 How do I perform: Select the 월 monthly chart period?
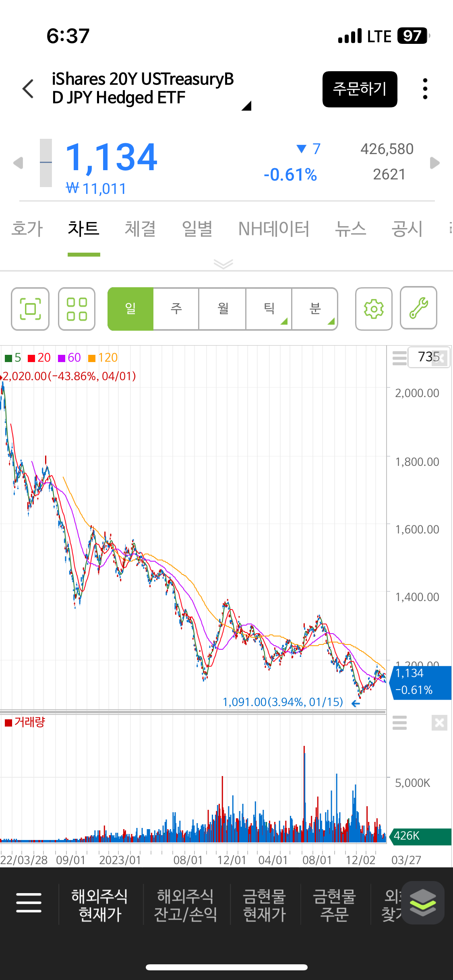223,309
